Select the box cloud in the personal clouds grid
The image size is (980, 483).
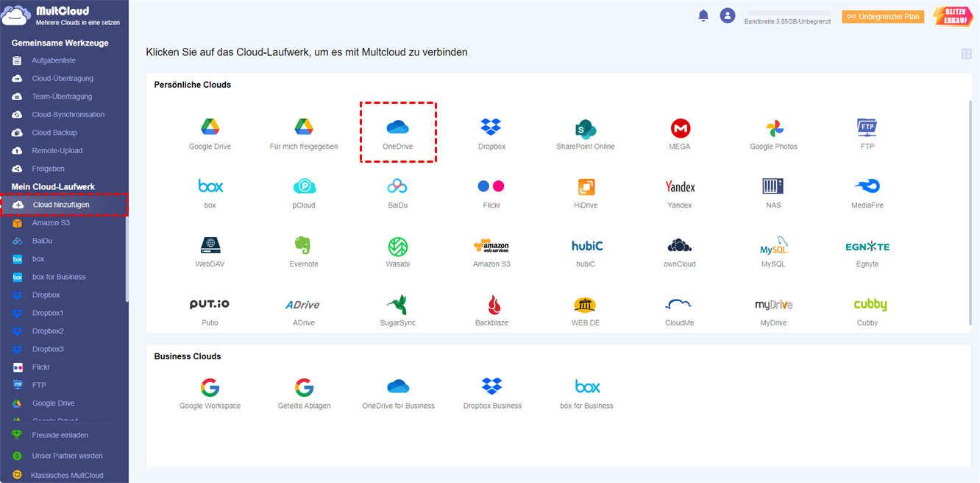[210, 186]
